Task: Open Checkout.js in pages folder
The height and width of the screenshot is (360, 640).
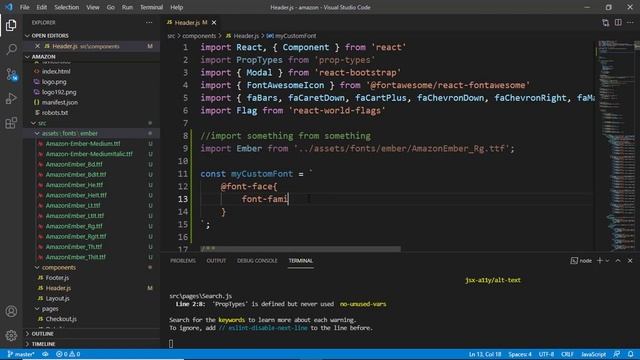Action: coord(61,319)
